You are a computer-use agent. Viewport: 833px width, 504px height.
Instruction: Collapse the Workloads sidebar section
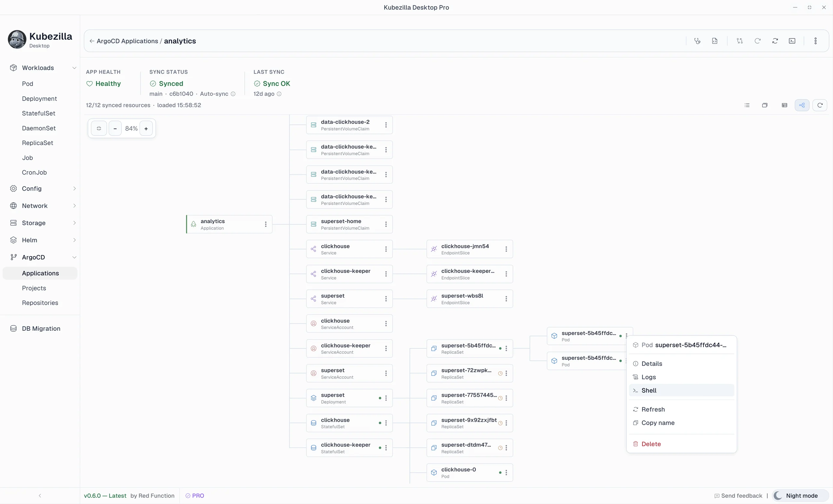coord(43,68)
